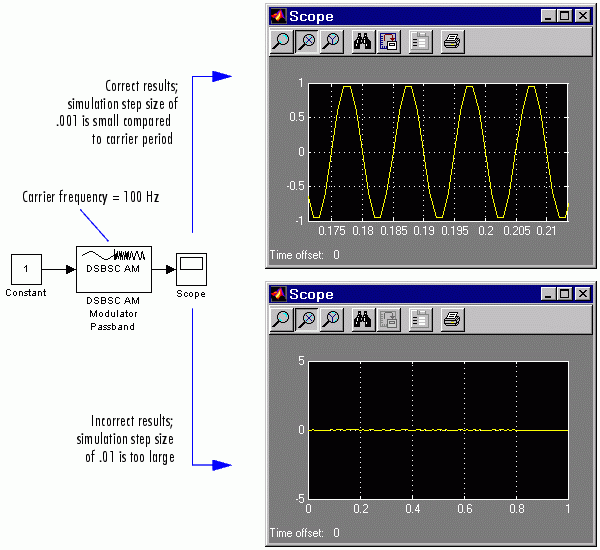Maximize the bottom Scope window

pyautogui.click(x=564, y=294)
